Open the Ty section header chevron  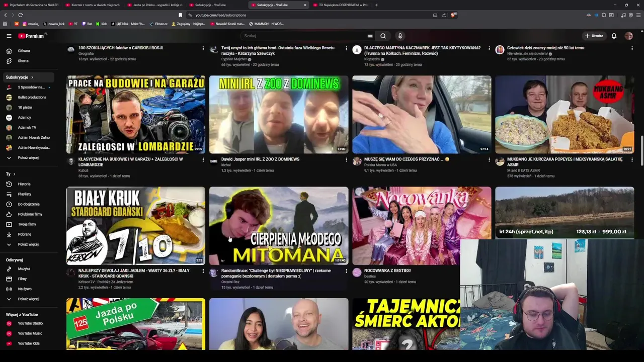[14, 174]
